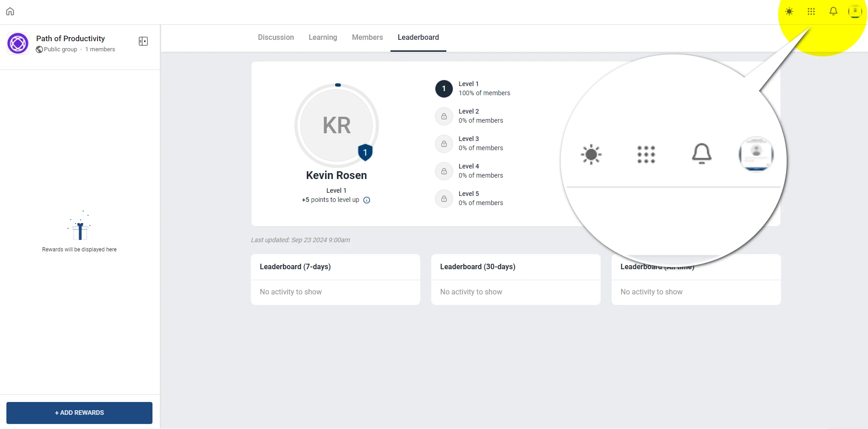868x429 pixels.
Task: Click 'No activity to show' under 7-days
Action: (291, 292)
